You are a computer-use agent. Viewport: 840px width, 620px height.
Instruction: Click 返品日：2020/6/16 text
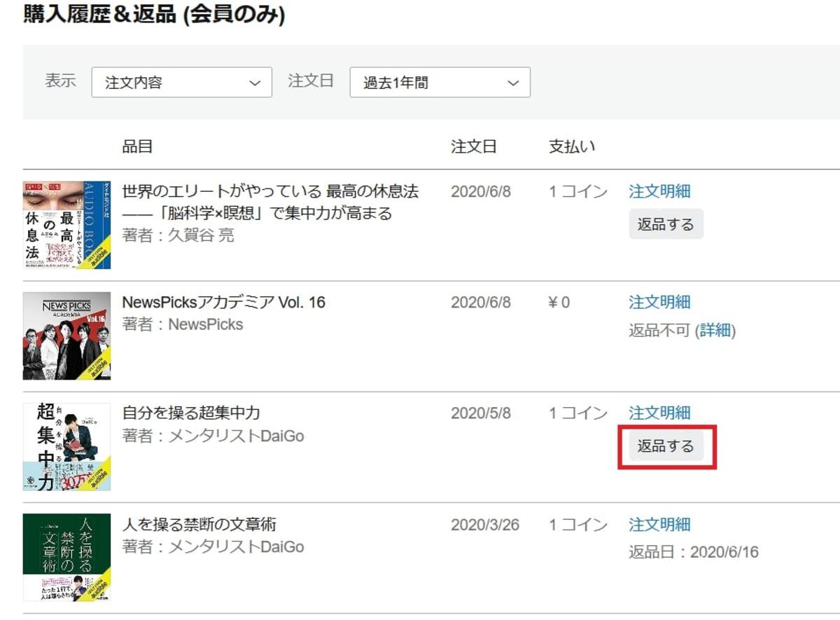click(693, 552)
